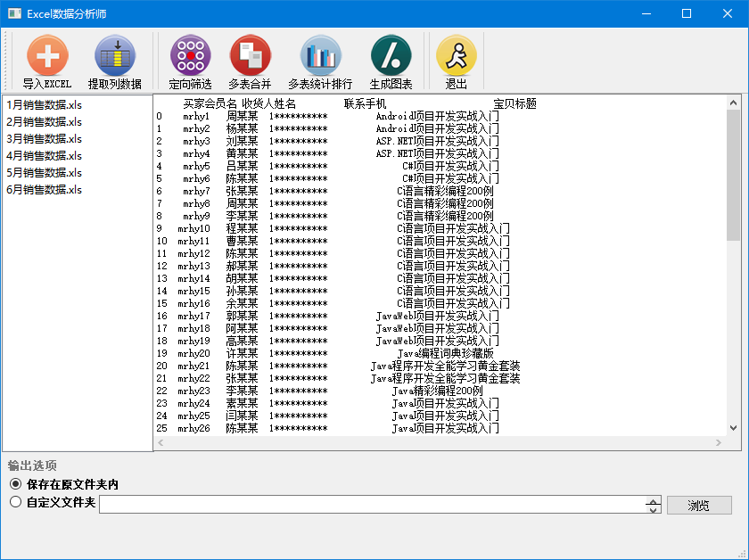Select 1月销售数据.xls in file list
Screen dimensions: 749x560
tap(44, 105)
